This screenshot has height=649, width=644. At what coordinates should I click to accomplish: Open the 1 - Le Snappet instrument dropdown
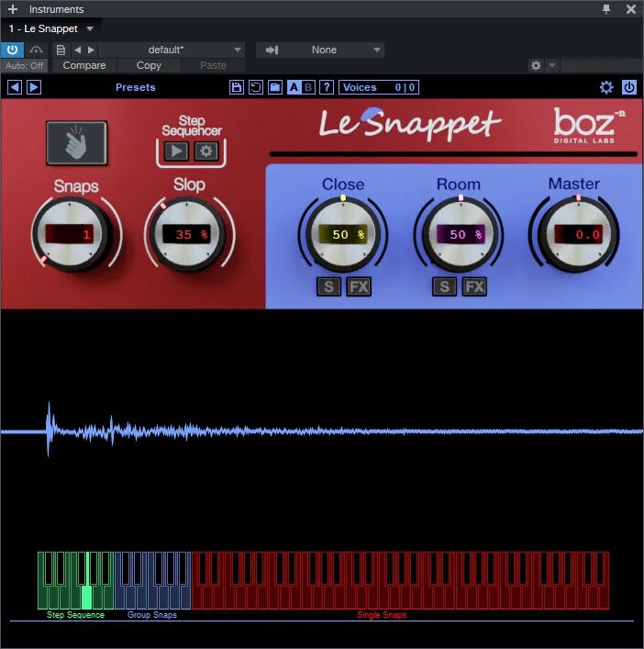(51, 28)
